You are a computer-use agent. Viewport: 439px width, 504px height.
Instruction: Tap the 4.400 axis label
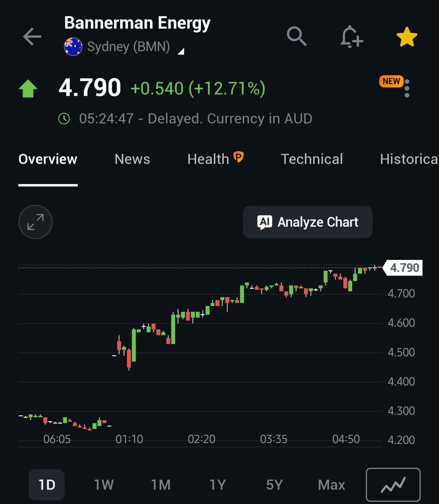(x=401, y=381)
